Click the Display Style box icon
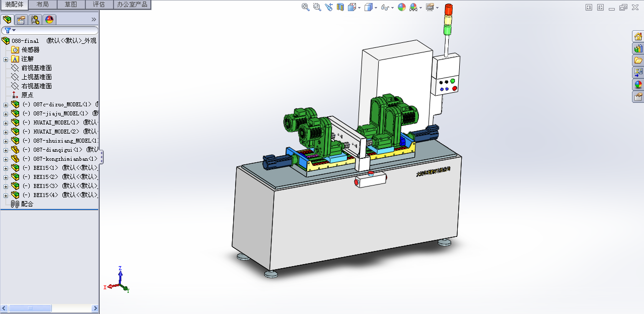The width and height of the screenshot is (644, 314). pos(369,7)
